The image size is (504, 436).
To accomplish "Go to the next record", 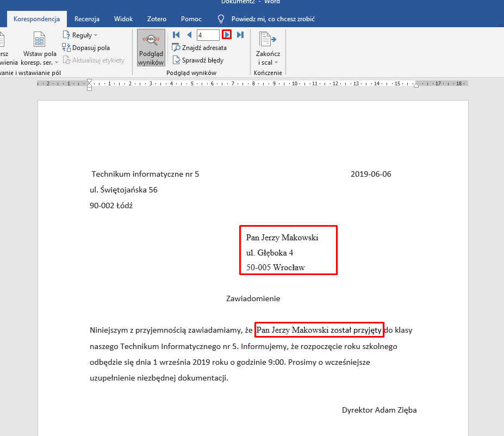I will tap(227, 35).
